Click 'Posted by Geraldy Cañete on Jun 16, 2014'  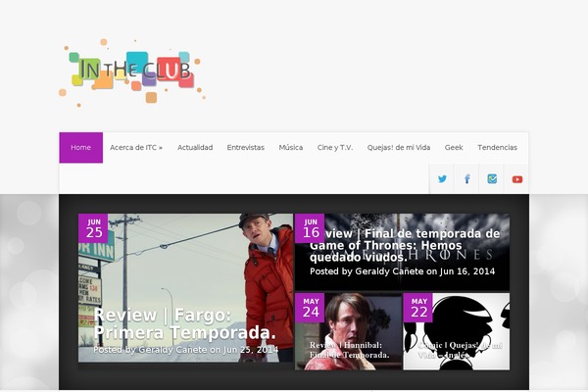[402, 271]
